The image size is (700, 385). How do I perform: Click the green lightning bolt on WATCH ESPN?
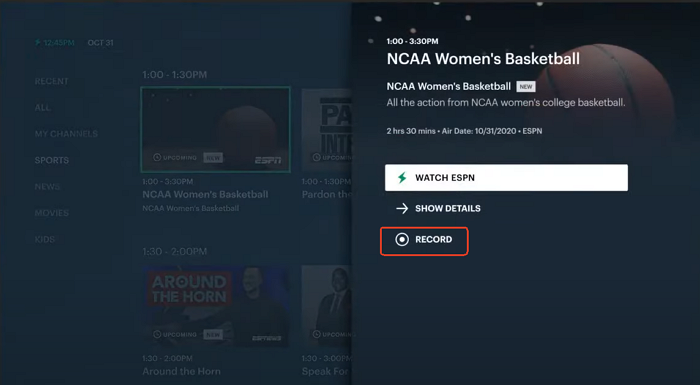click(402, 178)
